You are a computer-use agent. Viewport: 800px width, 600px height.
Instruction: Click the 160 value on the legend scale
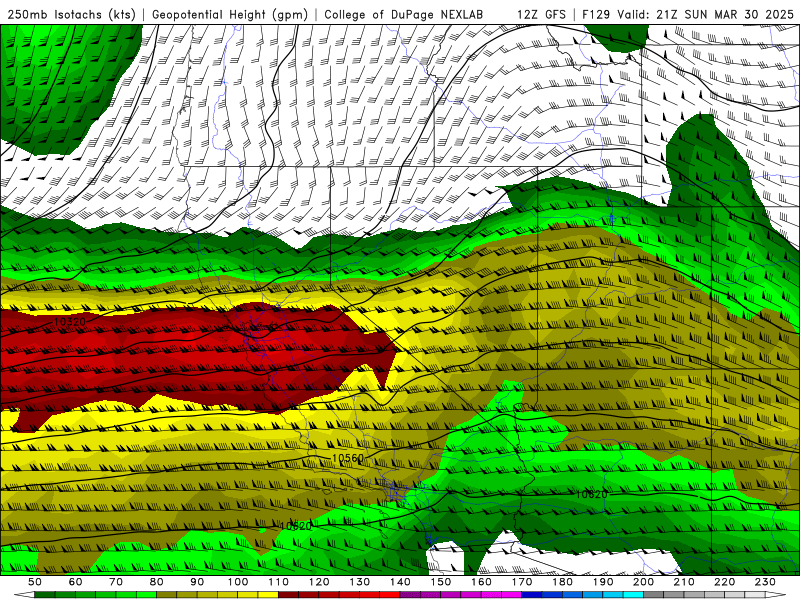click(481, 582)
